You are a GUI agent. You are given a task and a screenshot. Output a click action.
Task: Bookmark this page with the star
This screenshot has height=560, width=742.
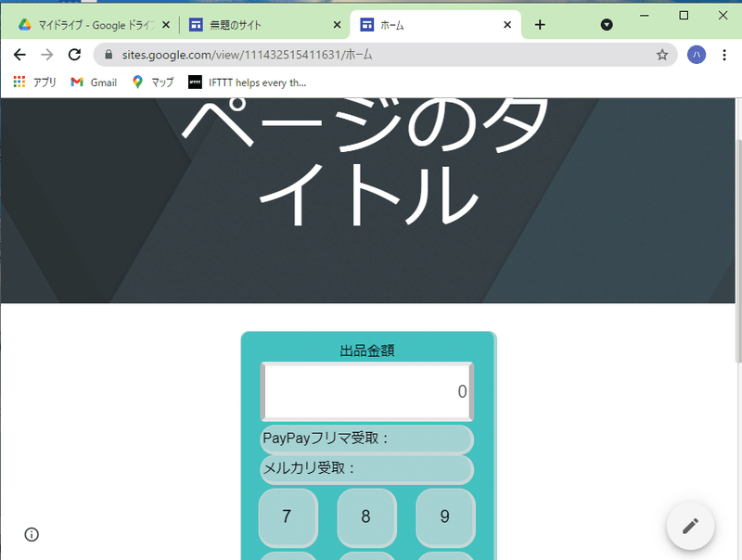(x=662, y=55)
